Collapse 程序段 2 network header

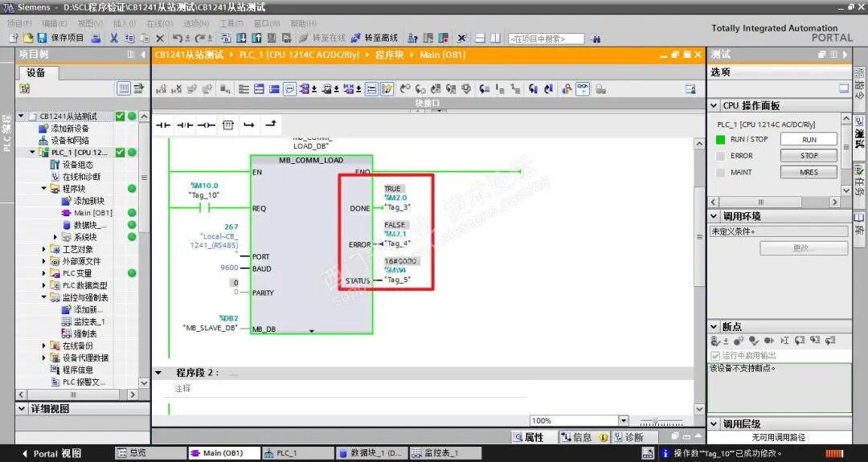pos(158,373)
